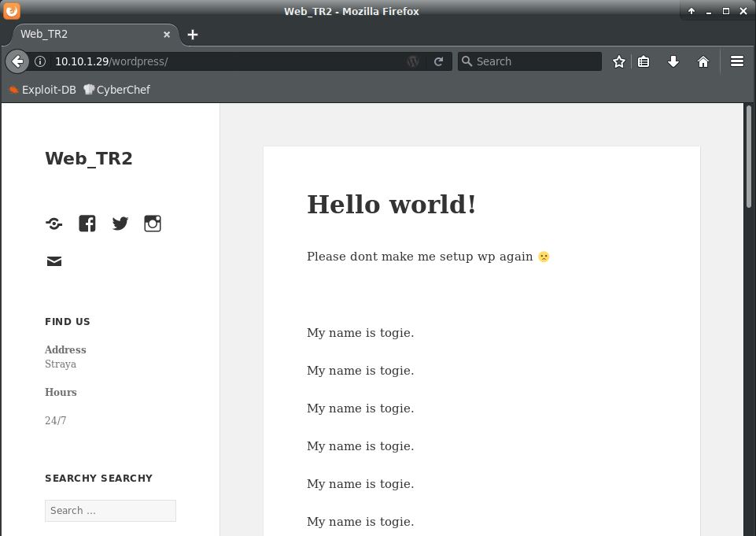The image size is (756, 536).
Task: Open the Twitter bird icon
Action: coord(120,224)
